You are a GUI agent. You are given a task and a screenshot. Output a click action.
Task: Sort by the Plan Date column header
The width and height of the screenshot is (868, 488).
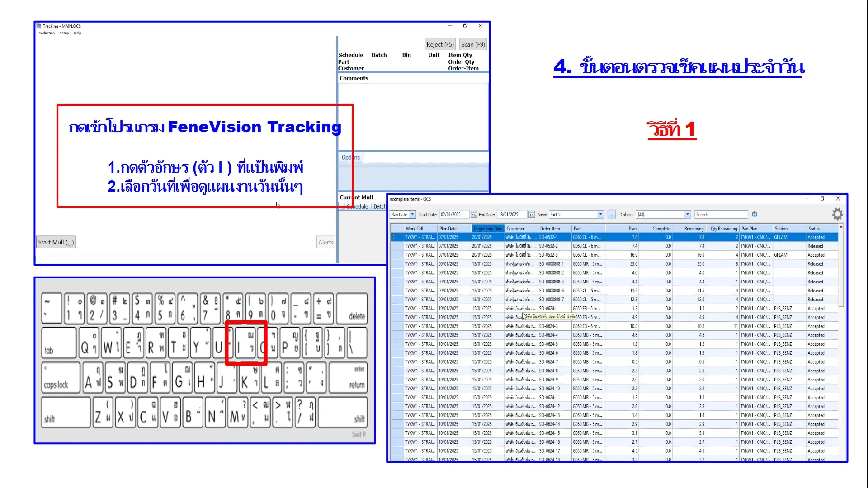[454, 229]
